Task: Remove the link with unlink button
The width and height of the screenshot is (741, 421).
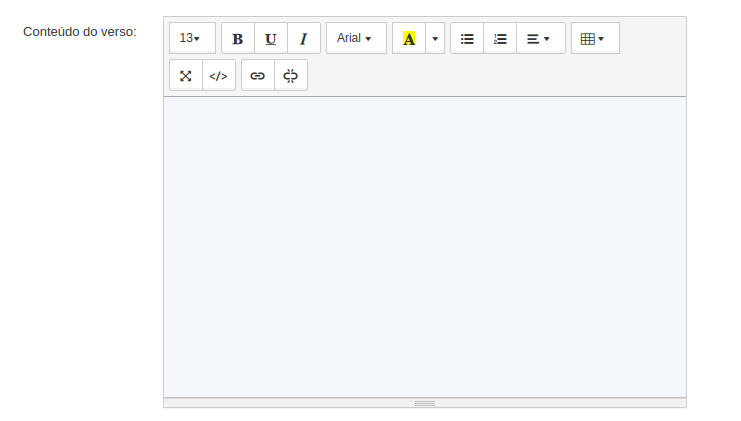Action: (x=291, y=76)
